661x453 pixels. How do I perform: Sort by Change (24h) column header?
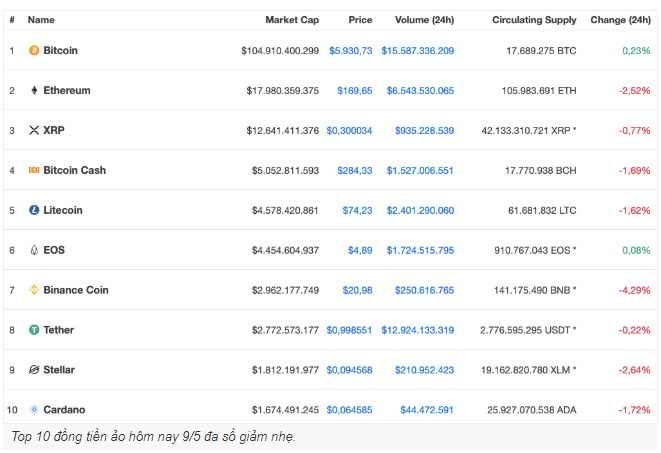[x=620, y=20]
